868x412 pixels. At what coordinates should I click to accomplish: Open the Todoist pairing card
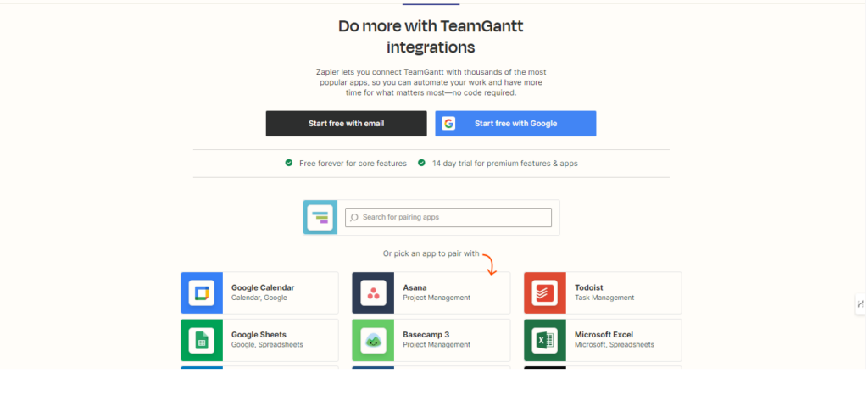point(603,293)
